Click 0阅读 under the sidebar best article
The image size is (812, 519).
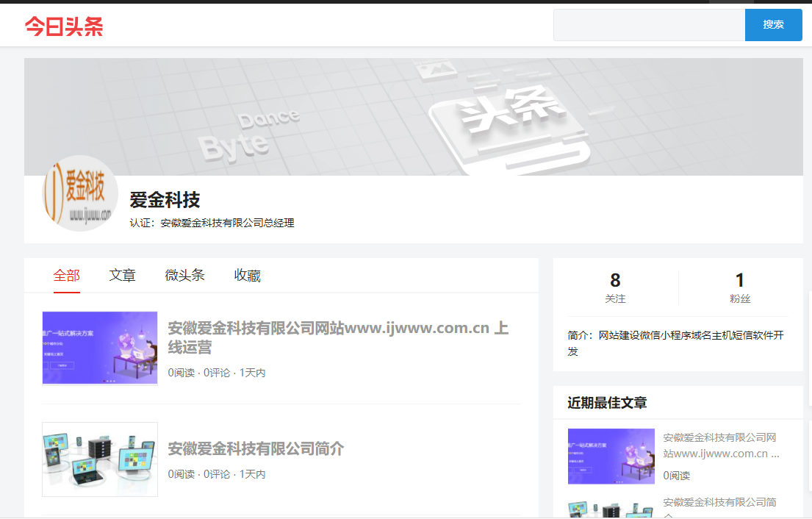coord(676,476)
